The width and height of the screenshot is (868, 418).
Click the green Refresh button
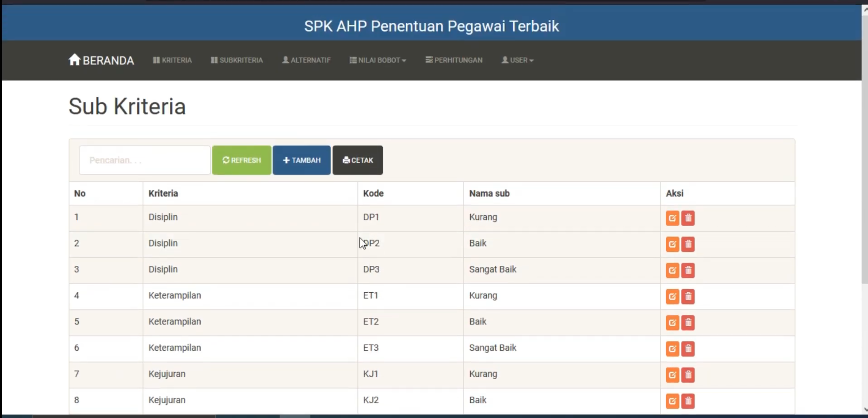click(241, 160)
